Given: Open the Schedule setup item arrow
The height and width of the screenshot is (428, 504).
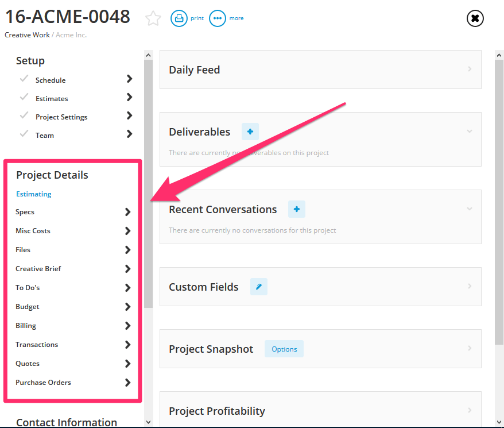Looking at the screenshot, I should [x=129, y=79].
